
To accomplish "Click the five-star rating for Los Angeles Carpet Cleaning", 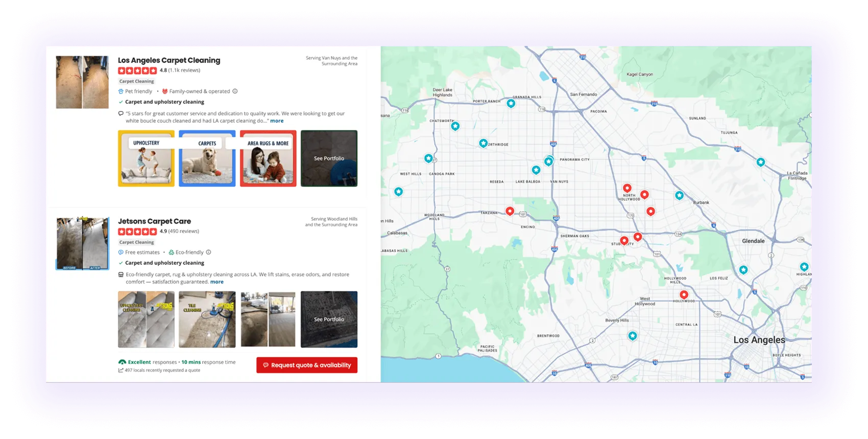I will 137,71.
